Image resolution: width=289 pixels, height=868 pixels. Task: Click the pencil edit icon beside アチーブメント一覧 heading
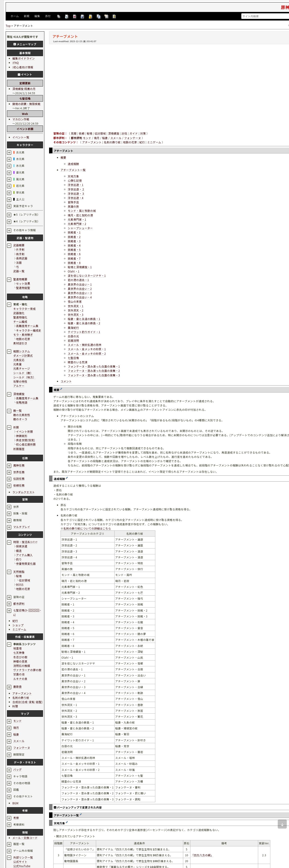tap(81, 814)
